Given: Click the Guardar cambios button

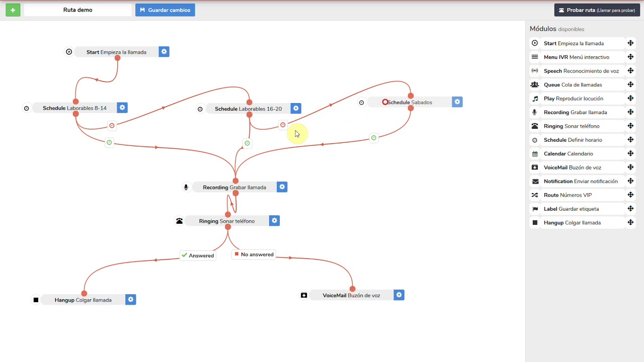Looking at the screenshot, I should pos(165,10).
